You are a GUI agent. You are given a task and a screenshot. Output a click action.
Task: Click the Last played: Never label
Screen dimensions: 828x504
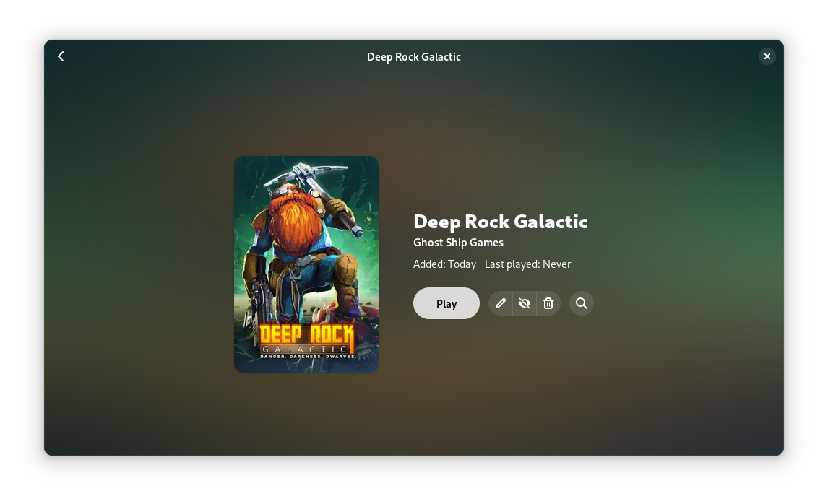coord(527,264)
